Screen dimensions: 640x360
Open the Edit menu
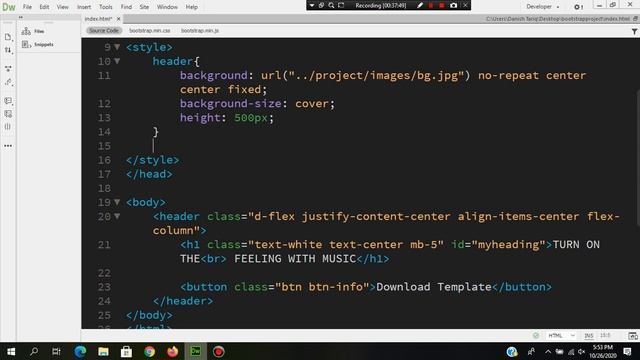[44, 7]
